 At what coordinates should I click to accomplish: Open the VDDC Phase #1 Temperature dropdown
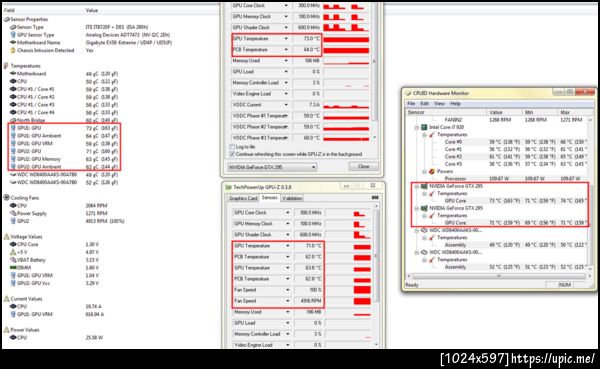[286, 116]
